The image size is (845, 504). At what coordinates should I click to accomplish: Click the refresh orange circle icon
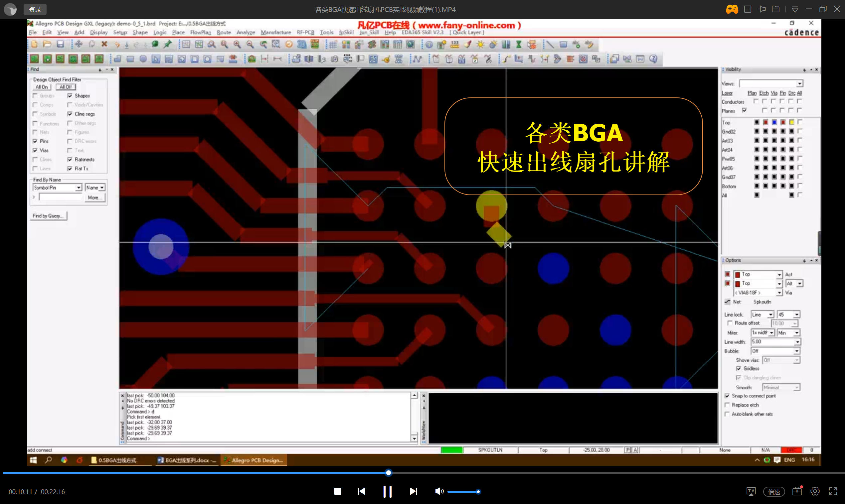pyautogui.click(x=289, y=44)
